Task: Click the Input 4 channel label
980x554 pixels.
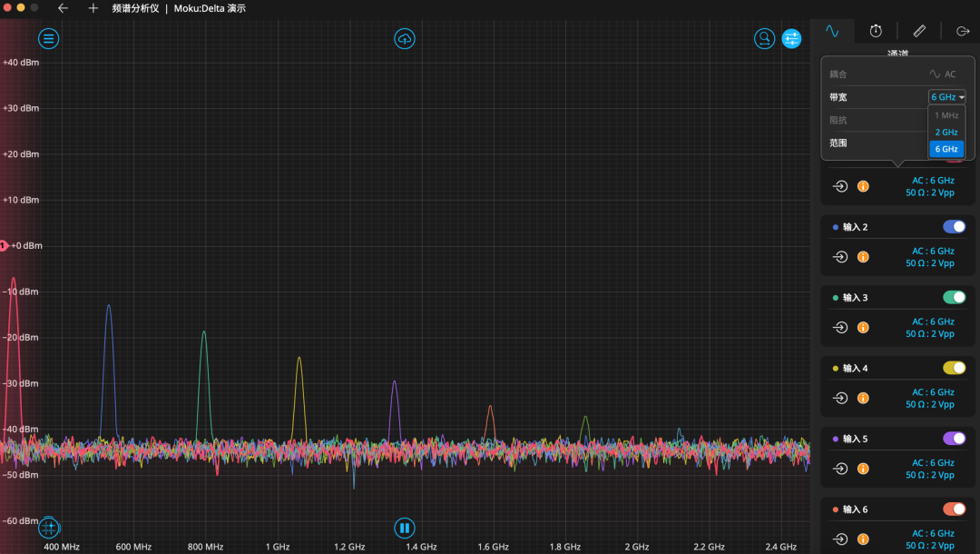Action: click(x=855, y=369)
